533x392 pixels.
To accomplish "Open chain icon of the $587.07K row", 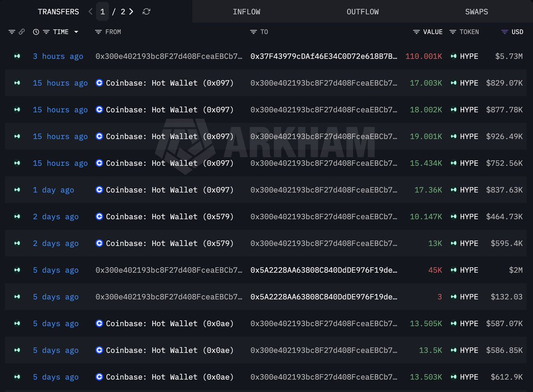I will [17, 324].
